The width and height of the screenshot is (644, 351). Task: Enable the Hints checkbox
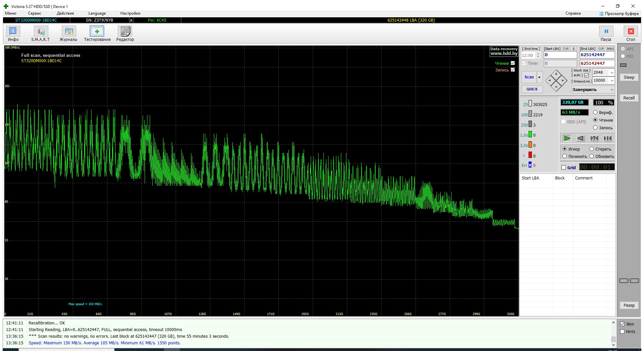pyautogui.click(x=622, y=331)
